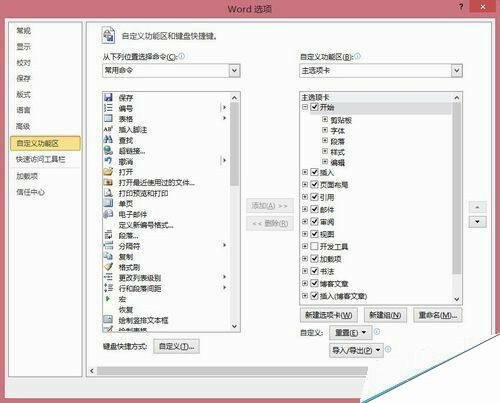Click the Draw Vertical Text Box (绘制竖排文本框) icon

pos(108,320)
